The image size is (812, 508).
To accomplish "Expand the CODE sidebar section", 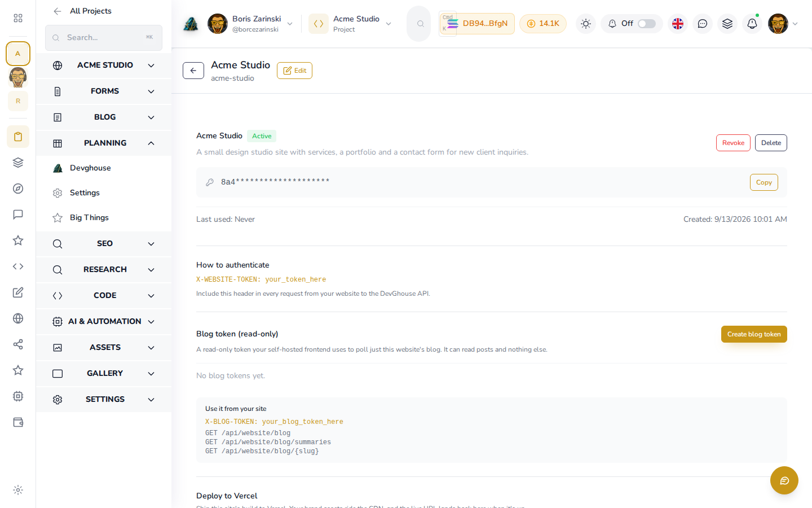I will [x=104, y=295].
